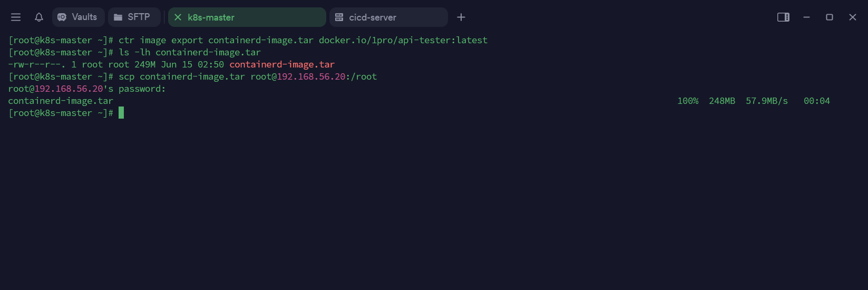
Task: Click the IP address in the password prompt
Action: [69, 89]
